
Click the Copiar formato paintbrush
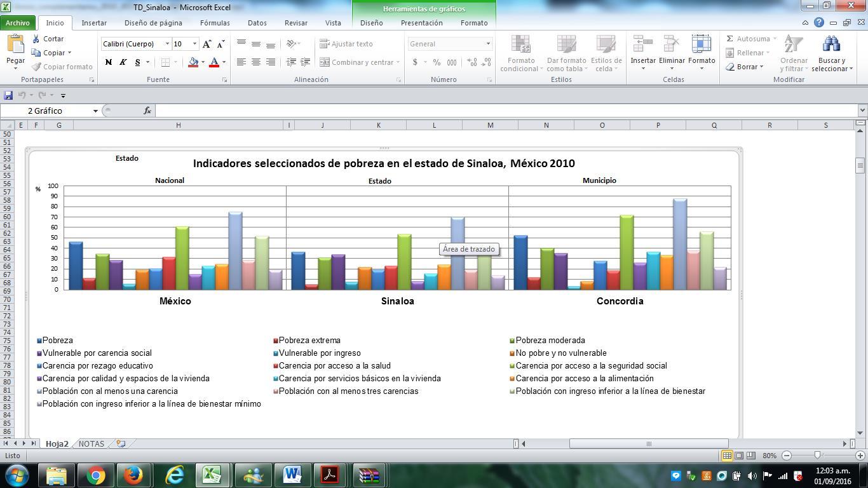pyautogui.click(x=37, y=67)
